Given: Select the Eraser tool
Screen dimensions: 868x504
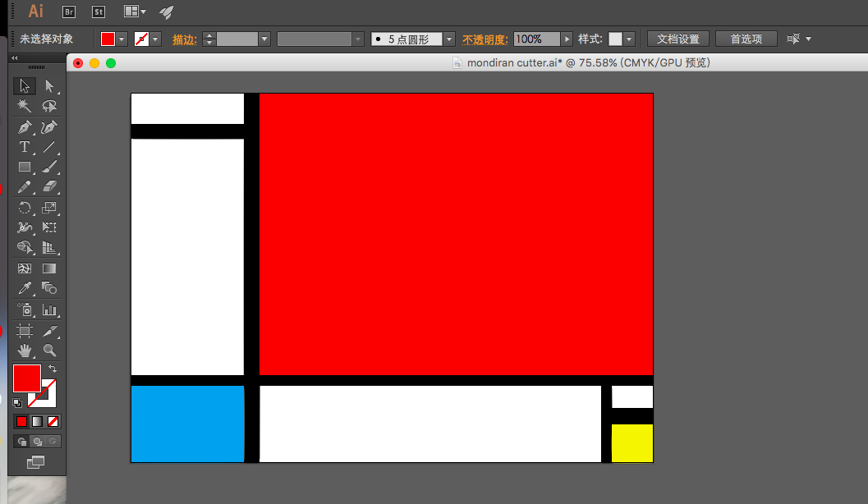Looking at the screenshot, I should [49, 187].
